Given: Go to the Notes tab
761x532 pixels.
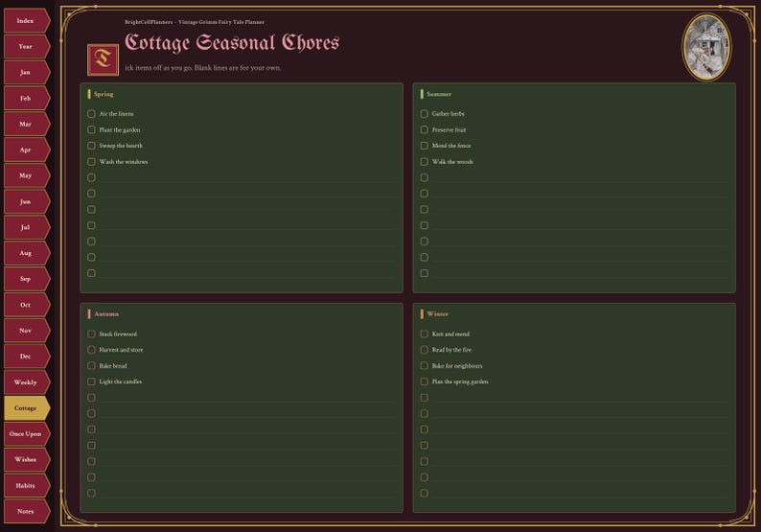Looking at the screenshot, I should click(x=27, y=511).
